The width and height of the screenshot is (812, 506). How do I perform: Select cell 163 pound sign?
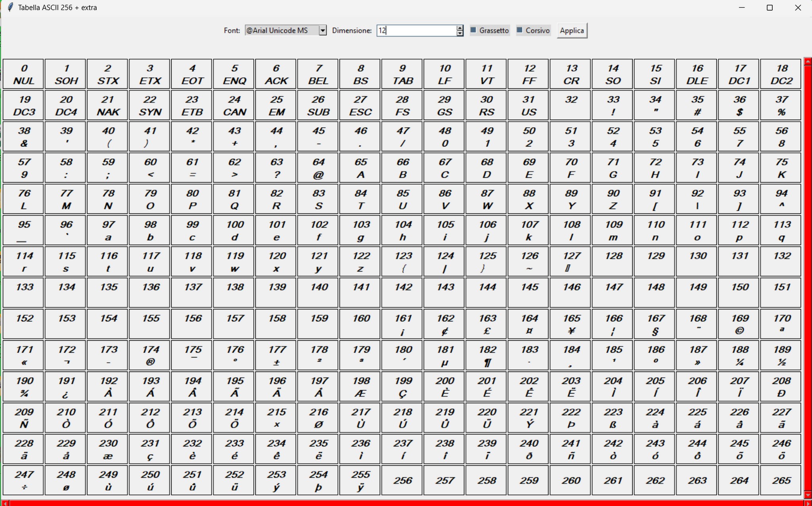coord(486,325)
